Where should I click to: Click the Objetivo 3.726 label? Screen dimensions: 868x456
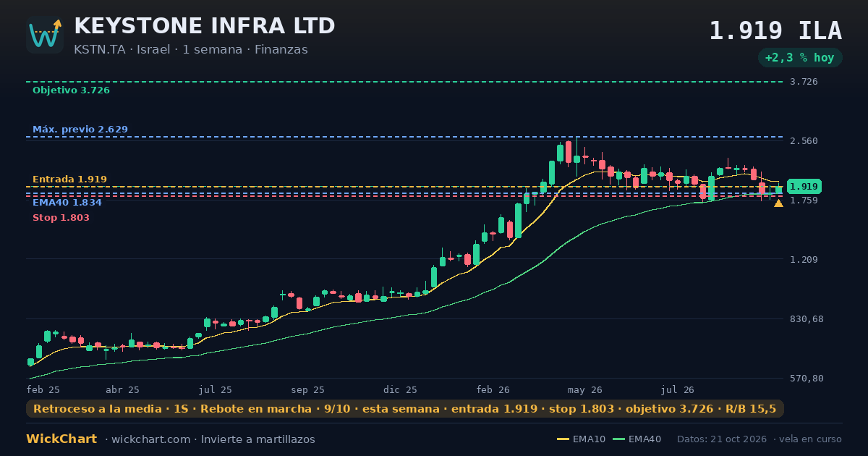click(x=71, y=90)
